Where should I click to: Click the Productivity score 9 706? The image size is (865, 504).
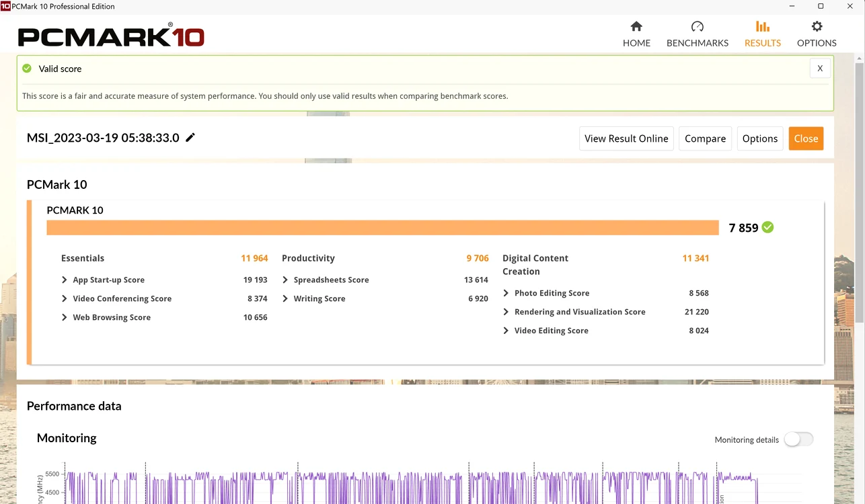[478, 258]
